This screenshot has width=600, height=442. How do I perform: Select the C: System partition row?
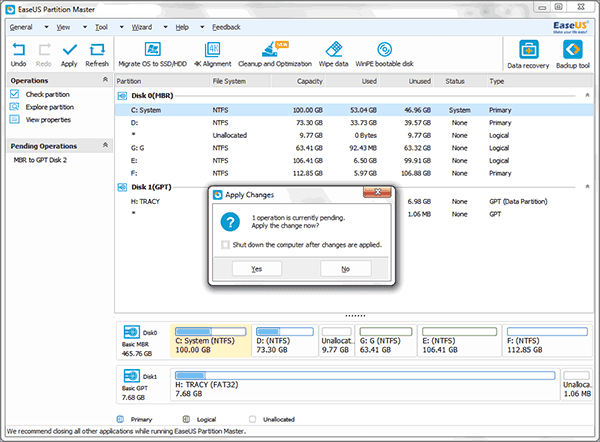click(x=354, y=110)
